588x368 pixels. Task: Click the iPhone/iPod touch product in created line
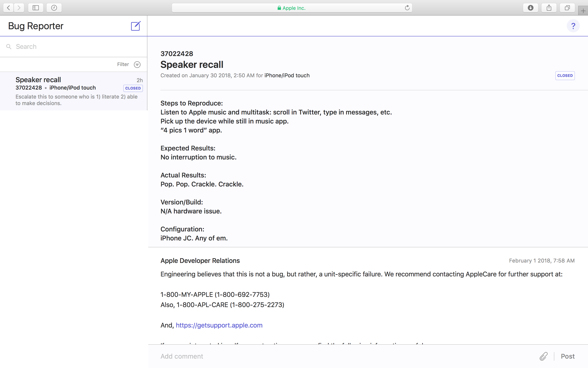click(287, 75)
